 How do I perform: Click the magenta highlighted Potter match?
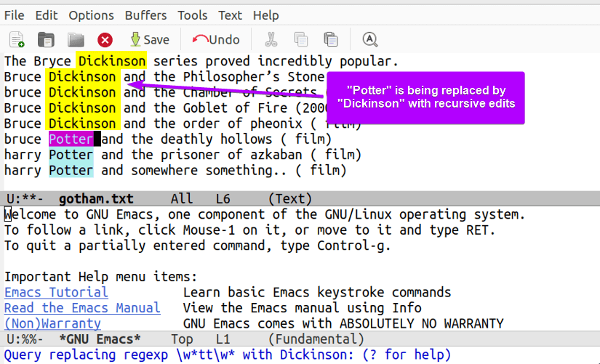[71, 139]
